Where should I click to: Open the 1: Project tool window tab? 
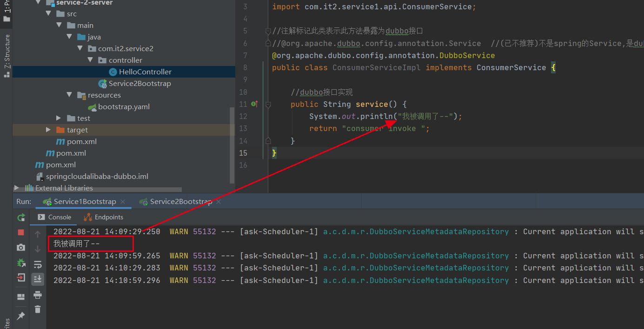click(7, 11)
